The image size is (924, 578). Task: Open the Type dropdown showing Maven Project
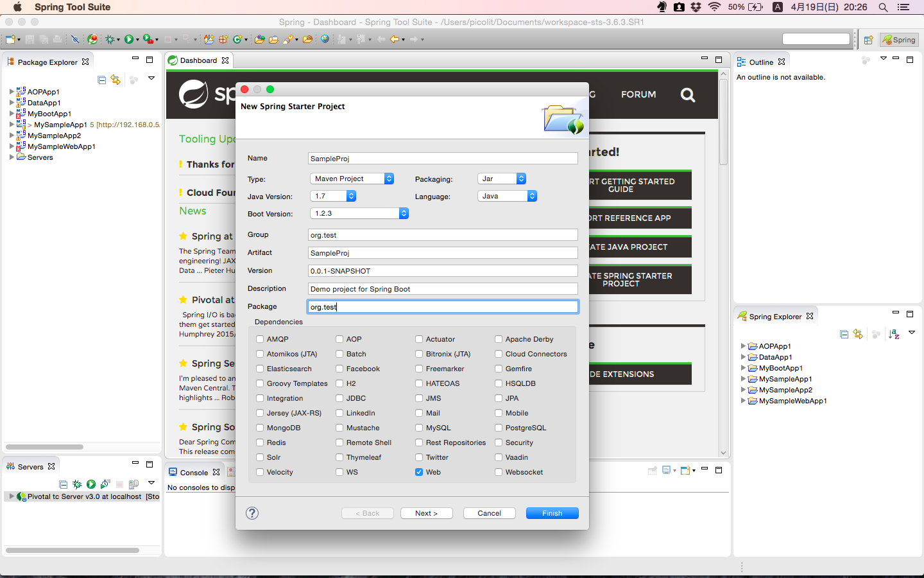point(352,179)
